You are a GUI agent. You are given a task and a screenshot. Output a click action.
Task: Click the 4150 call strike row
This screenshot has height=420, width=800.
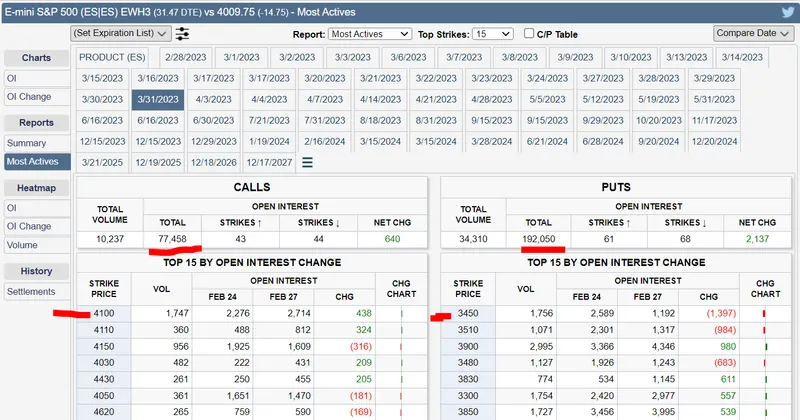252,346
